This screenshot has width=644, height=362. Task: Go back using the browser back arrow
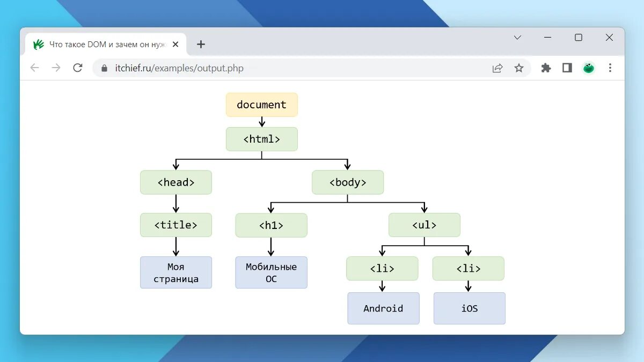(x=35, y=68)
